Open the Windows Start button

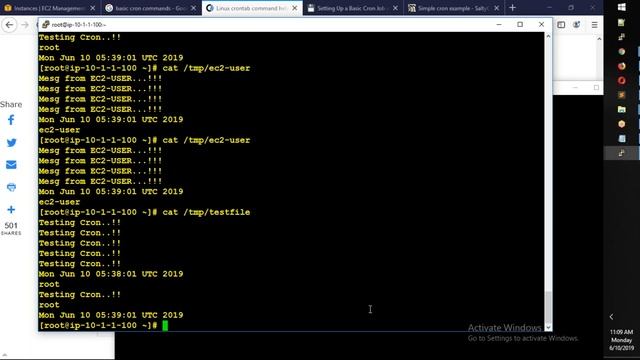(622, 7)
